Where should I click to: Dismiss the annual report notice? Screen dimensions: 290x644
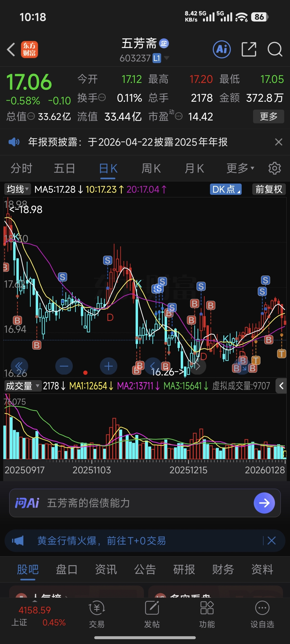(279, 142)
